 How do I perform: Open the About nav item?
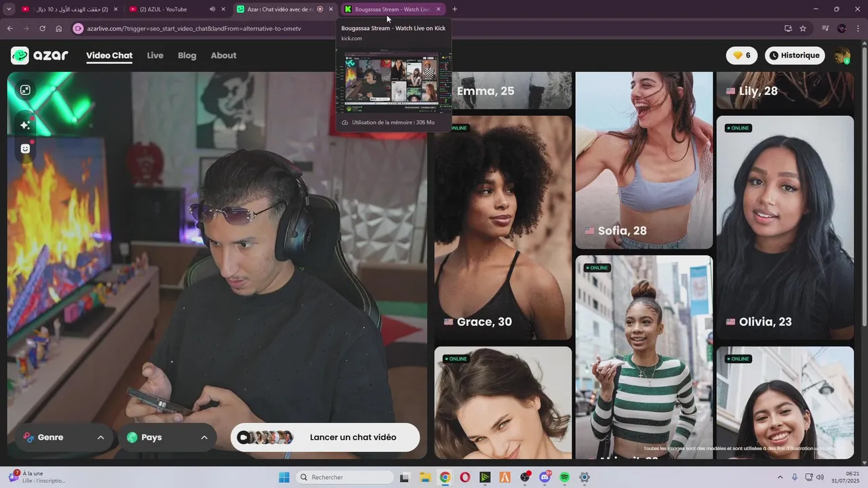click(x=223, y=56)
